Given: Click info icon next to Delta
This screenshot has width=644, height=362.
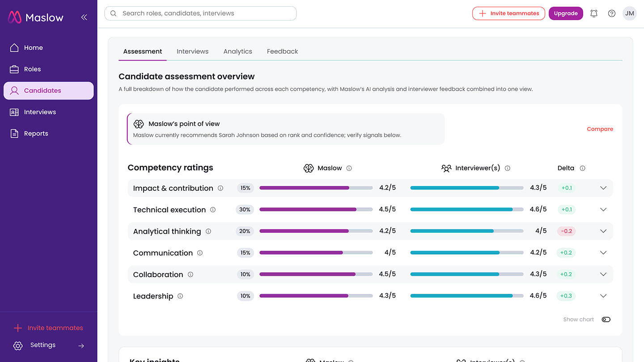Looking at the screenshot, I should point(582,168).
